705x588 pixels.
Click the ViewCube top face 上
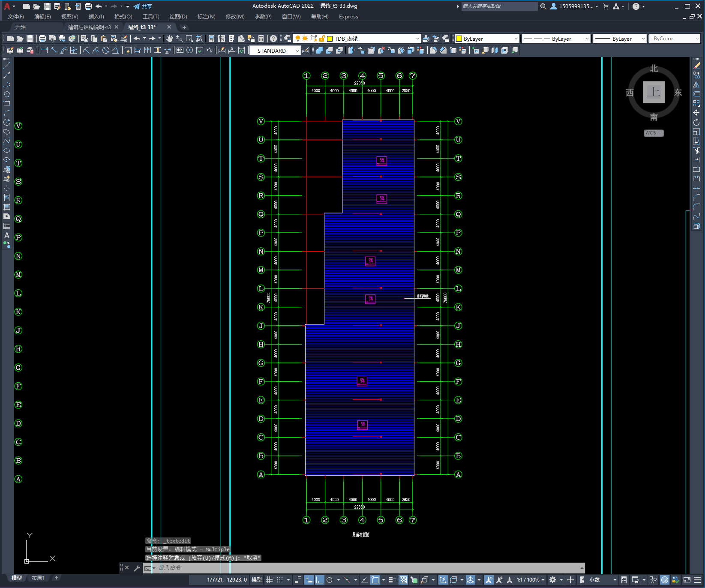tap(654, 92)
